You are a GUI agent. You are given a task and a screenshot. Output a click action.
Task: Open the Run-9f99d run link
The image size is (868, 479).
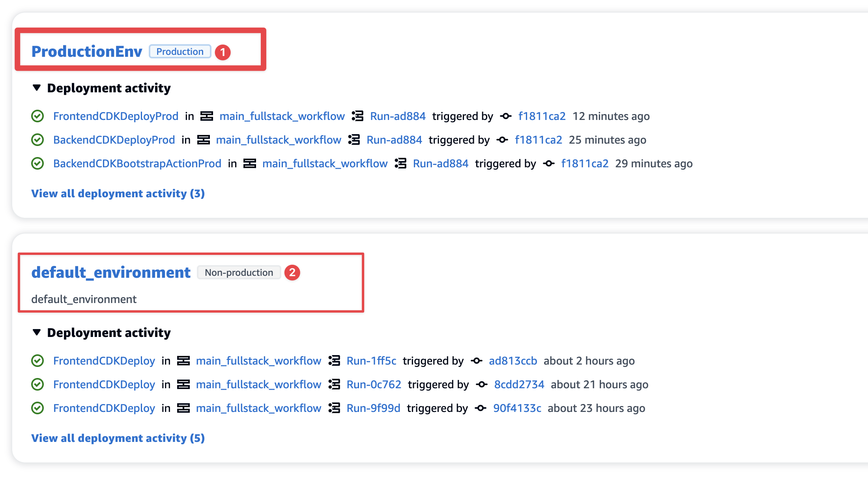coord(373,408)
